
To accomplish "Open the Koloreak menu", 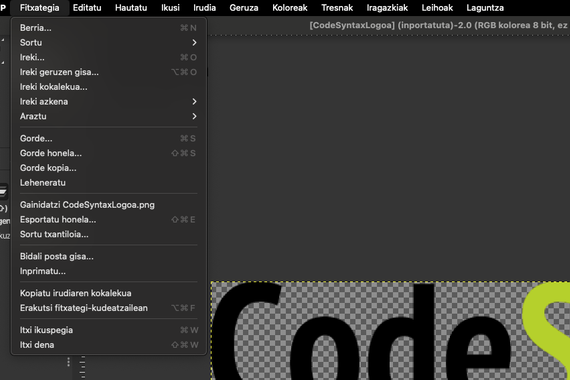I will point(290,8).
